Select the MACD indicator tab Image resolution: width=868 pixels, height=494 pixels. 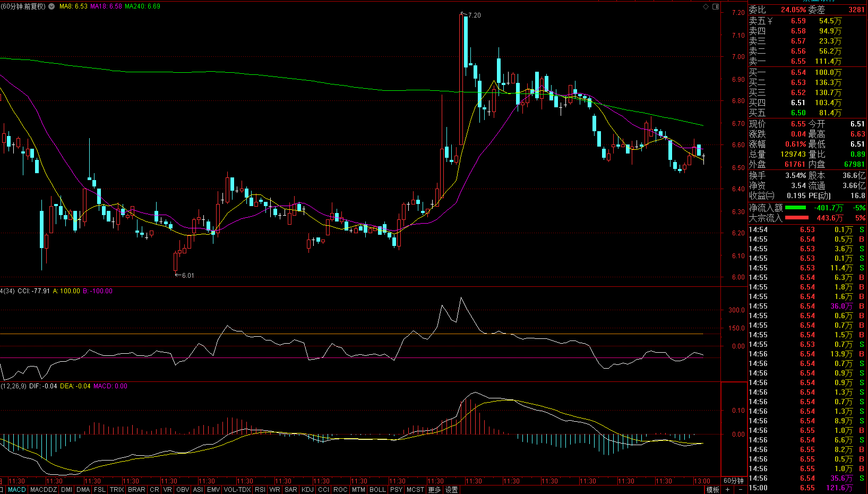pos(17,490)
